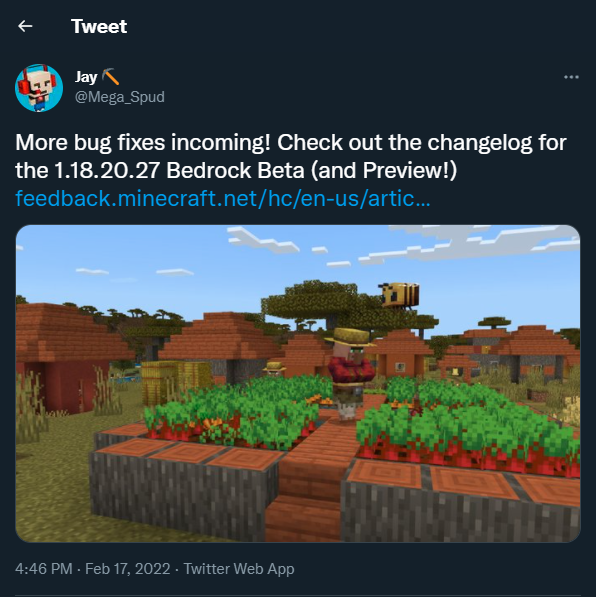This screenshot has width=596, height=597.
Task: Click the 1.18.20.27 Bedrock Beta text line
Action: (x=236, y=170)
